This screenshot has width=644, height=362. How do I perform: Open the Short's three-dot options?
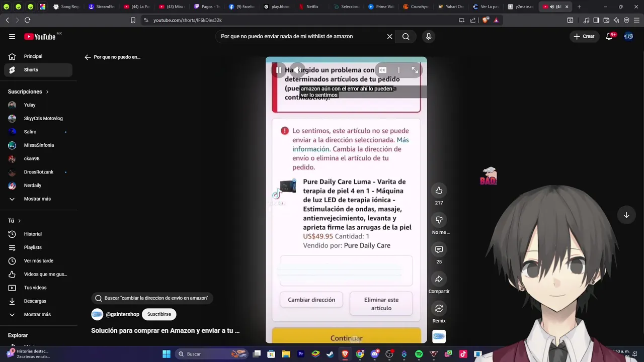click(x=398, y=70)
